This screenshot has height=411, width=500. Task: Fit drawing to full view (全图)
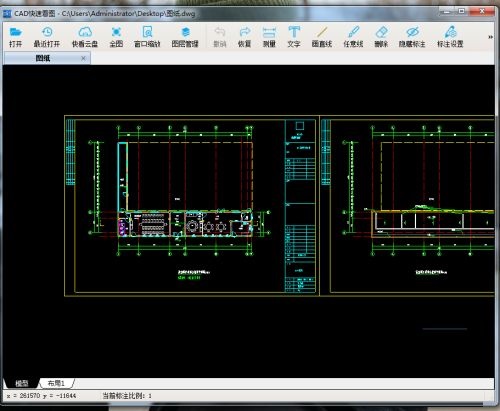(116, 37)
